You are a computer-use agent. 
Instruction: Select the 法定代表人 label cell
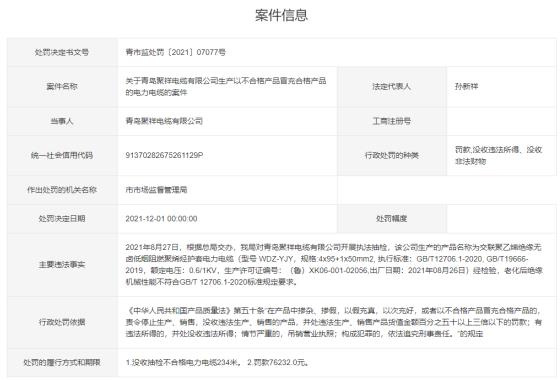click(x=392, y=86)
